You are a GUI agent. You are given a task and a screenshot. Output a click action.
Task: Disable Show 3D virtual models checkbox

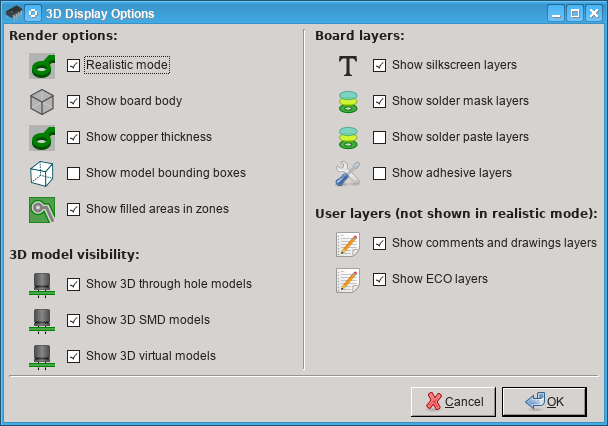tap(73, 356)
